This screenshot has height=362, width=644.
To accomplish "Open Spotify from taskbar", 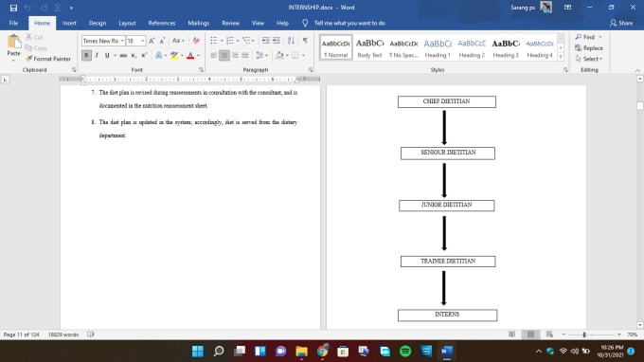I will click(405, 352).
